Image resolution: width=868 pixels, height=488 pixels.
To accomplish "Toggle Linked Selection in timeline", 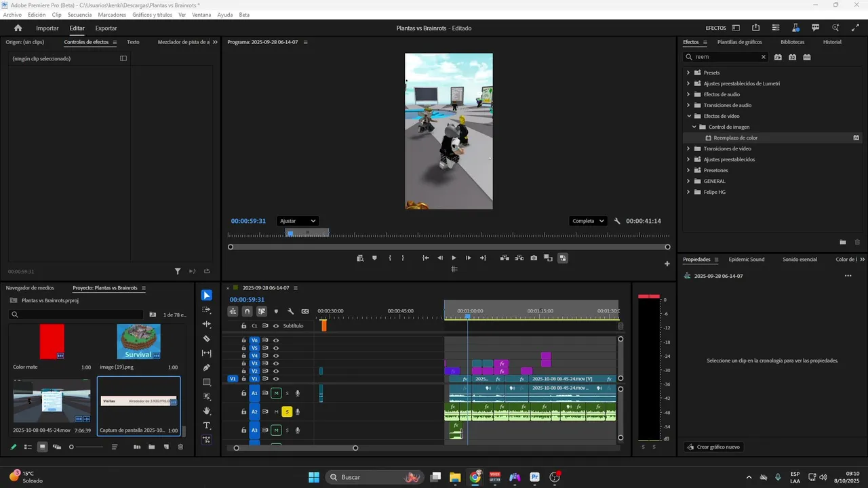I will [x=262, y=312].
